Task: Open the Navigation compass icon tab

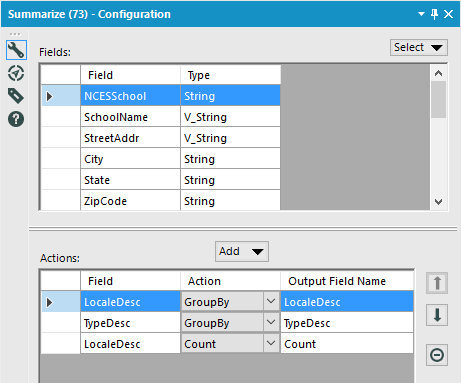Action: tap(16, 73)
